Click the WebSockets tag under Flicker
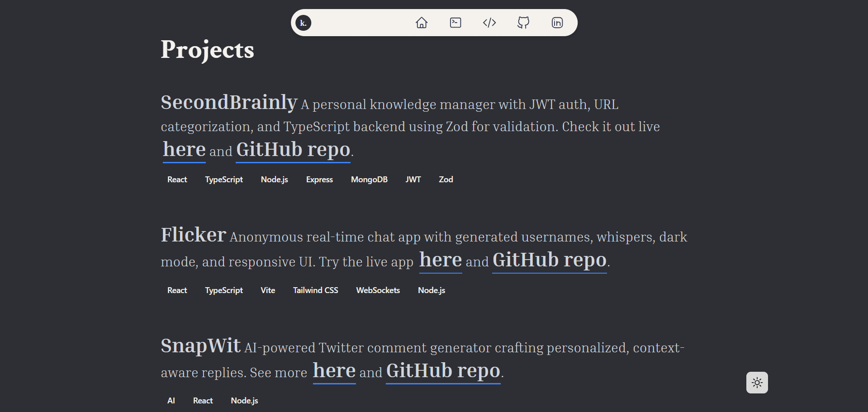Image resolution: width=868 pixels, height=412 pixels. (378, 290)
